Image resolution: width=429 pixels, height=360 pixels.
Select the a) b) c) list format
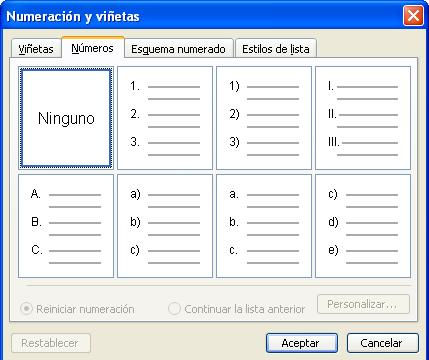point(165,226)
